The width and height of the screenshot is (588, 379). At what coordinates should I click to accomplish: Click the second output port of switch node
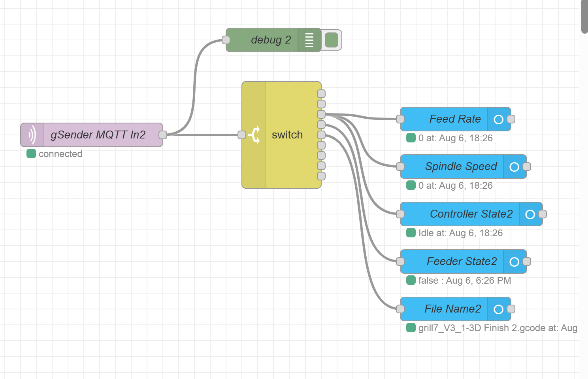pos(321,104)
